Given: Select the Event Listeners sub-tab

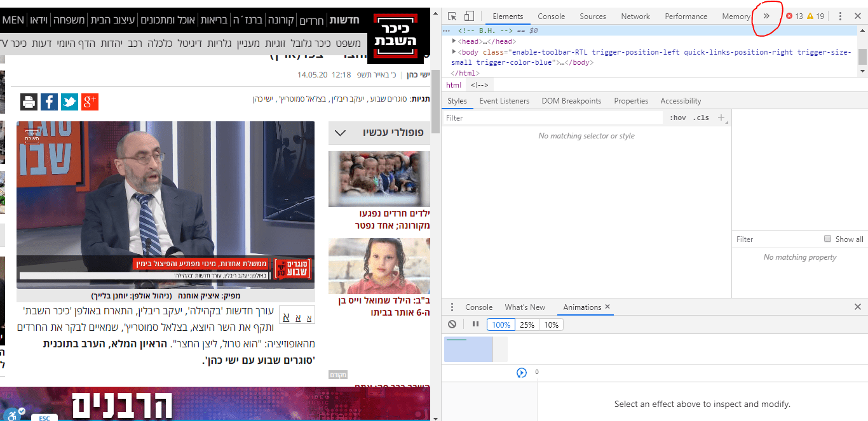Looking at the screenshot, I should click(504, 101).
